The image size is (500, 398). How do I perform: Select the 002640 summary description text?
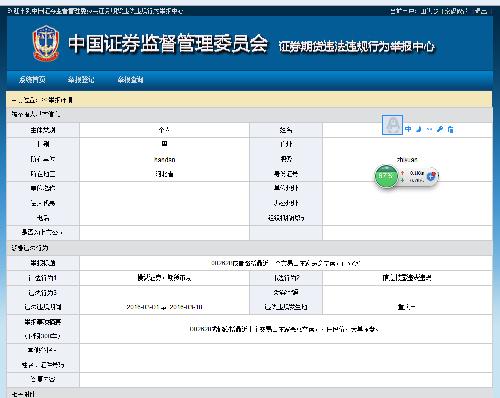284,329
